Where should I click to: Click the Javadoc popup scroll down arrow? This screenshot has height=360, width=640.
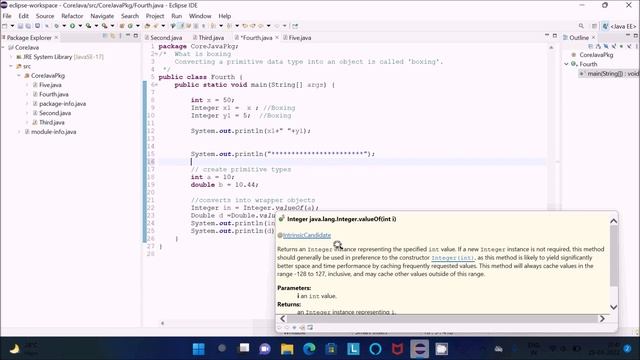[613, 307]
